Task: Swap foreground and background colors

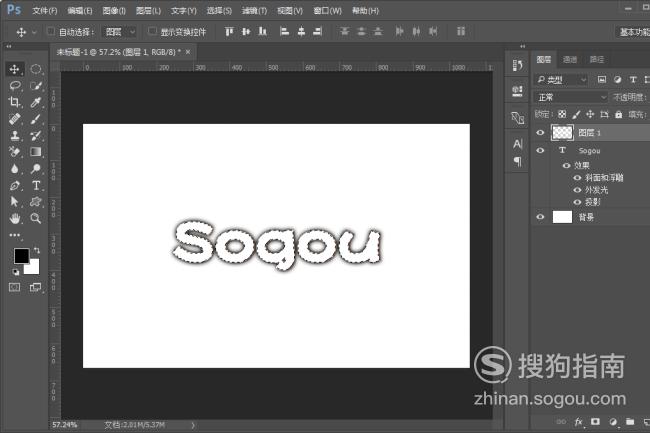Action: click(37, 250)
